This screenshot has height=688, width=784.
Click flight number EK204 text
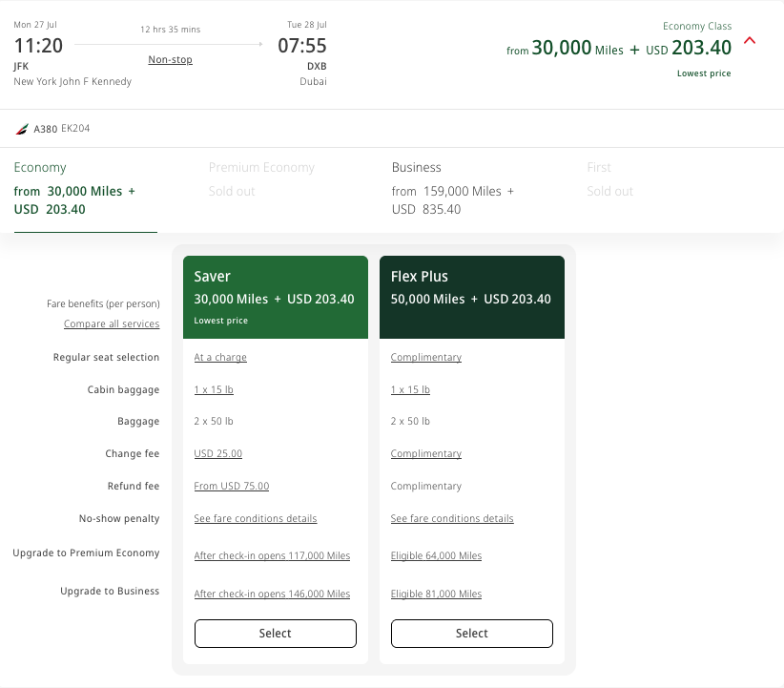(x=75, y=129)
